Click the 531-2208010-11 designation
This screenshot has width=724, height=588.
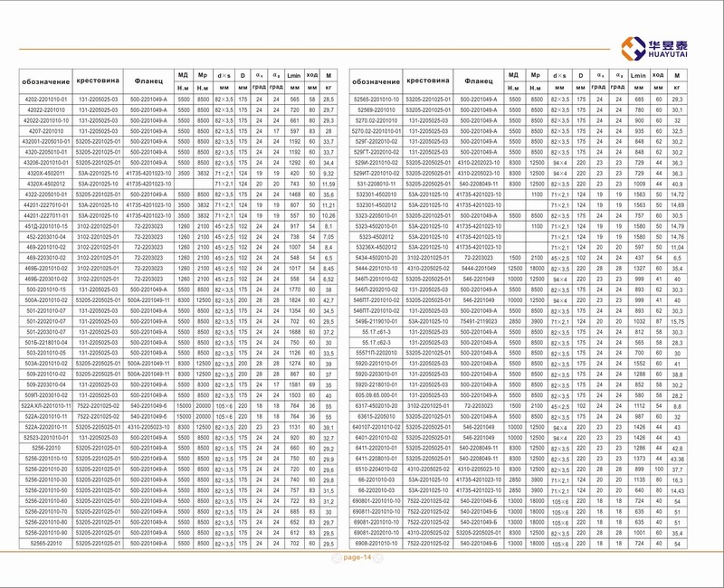click(x=376, y=185)
